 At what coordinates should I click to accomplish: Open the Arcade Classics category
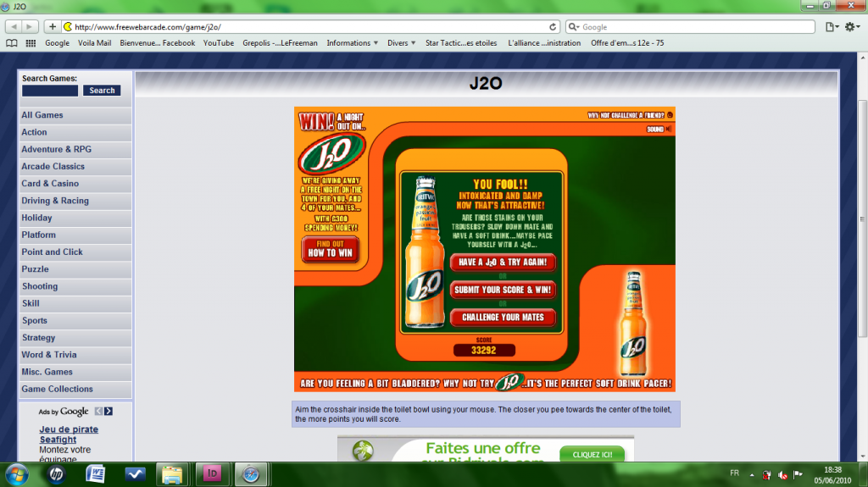[x=75, y=167]
